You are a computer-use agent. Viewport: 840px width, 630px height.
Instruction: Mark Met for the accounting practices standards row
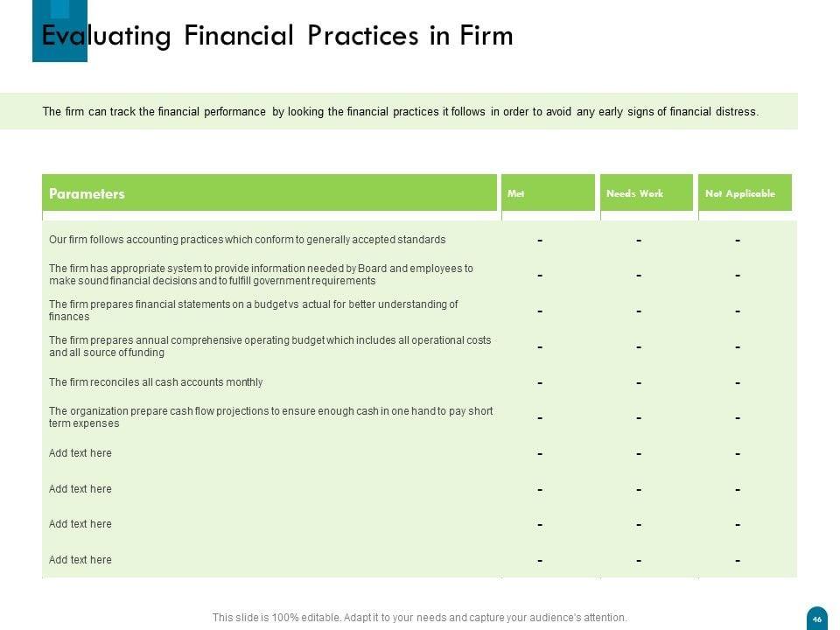(540, 241)
